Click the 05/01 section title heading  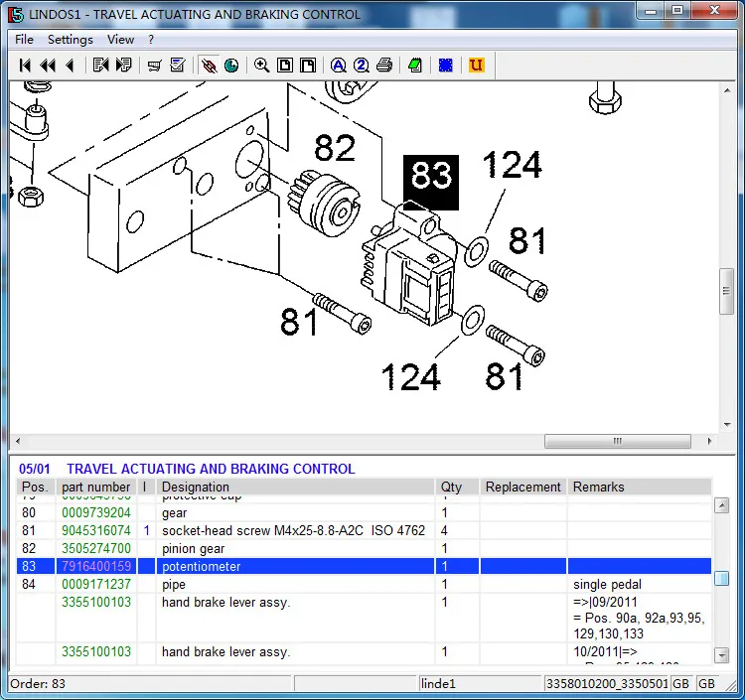point(187,469)
